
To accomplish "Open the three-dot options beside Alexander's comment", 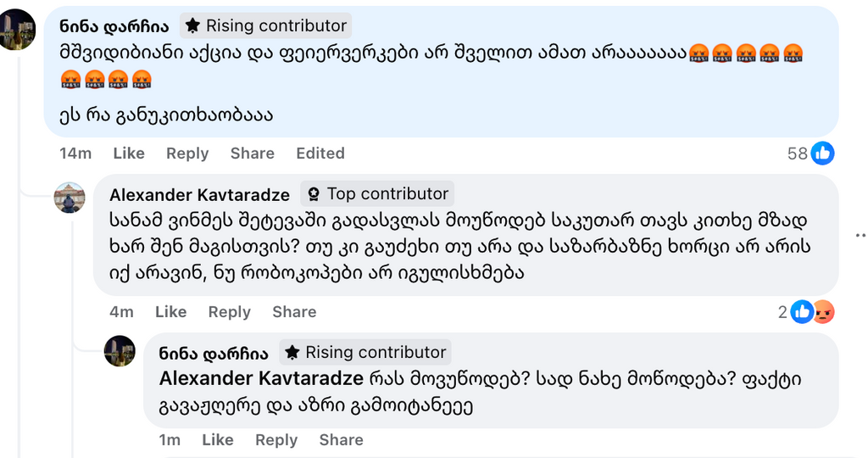I will [860, 235].
